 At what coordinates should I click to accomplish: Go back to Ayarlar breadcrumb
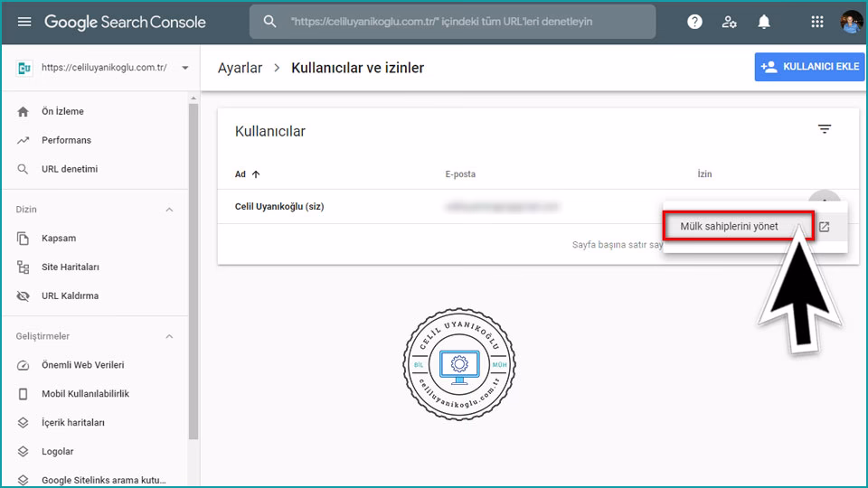(240, 68)
